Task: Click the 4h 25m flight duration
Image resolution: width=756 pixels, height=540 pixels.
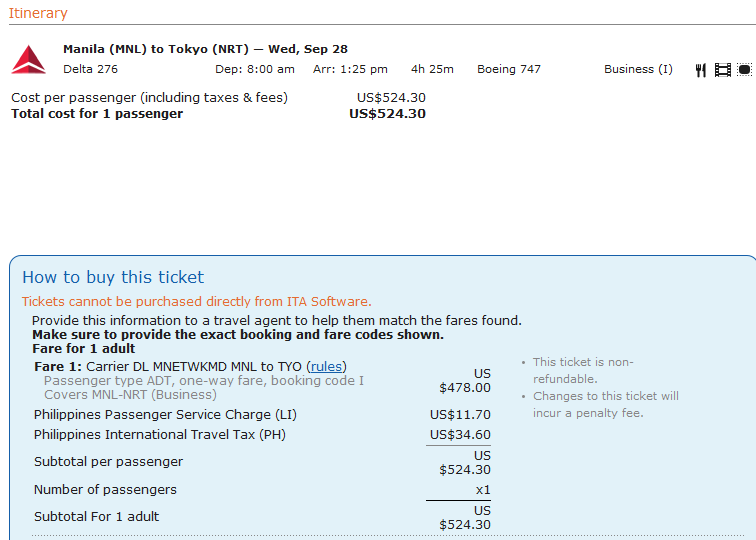Action: coord(432,69)
